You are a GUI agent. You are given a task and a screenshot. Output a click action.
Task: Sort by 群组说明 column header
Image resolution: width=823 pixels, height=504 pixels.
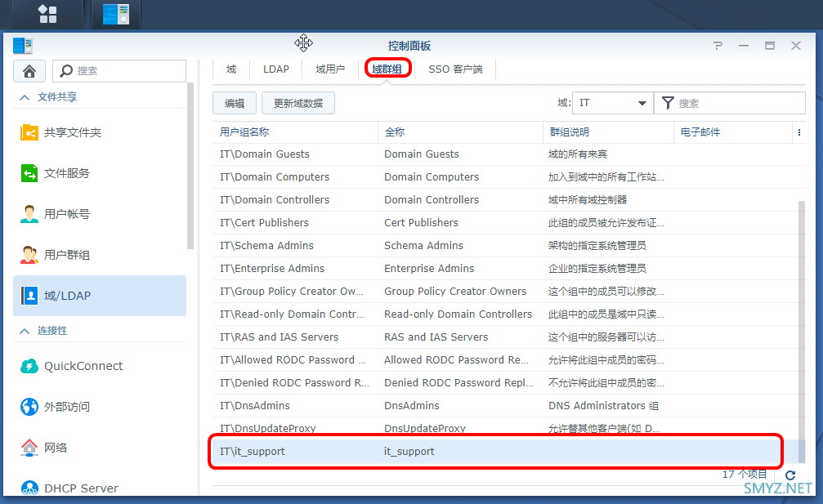tap(608, 132)
